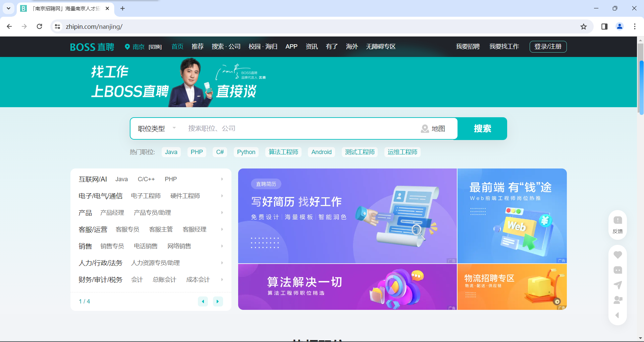Viewport: 644px width, 342px height.
Task: Select the 算法工程师 hot position tag
Action: 283,152
